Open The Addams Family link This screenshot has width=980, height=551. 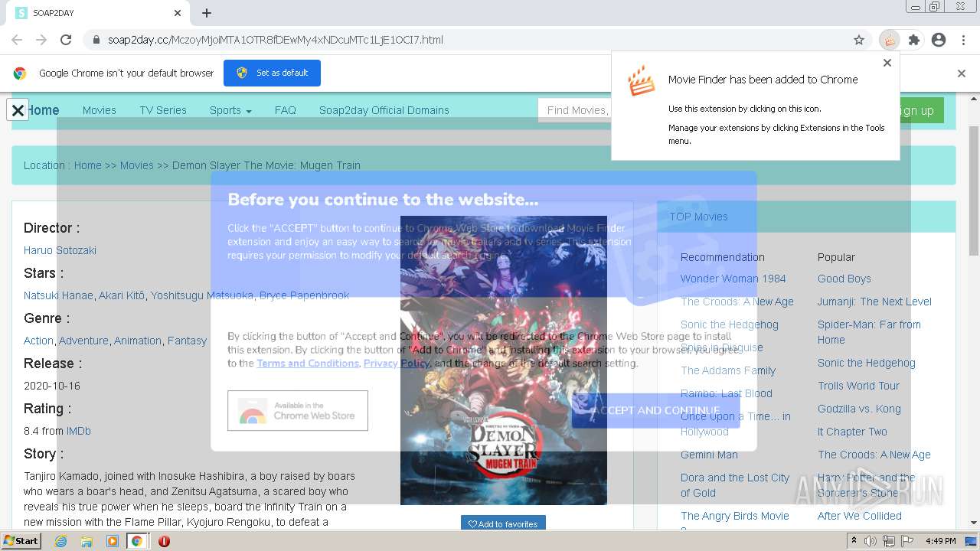click(x=728, y=370)
